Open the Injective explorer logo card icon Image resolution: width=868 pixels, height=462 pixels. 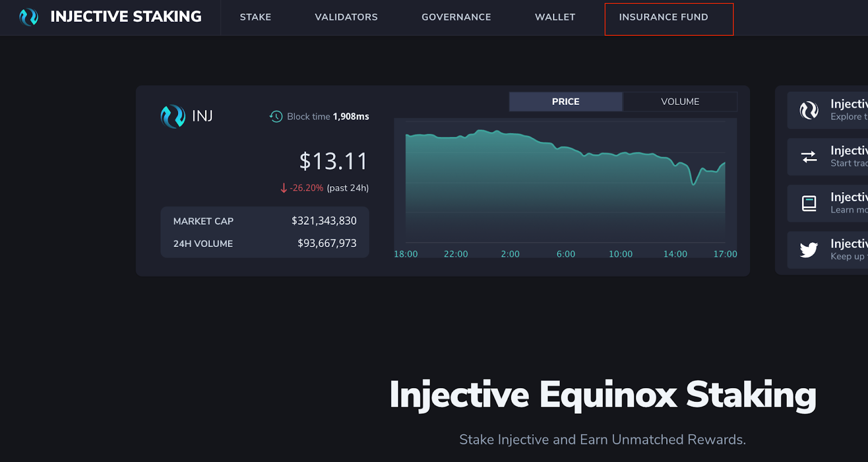tap(809, 110)
